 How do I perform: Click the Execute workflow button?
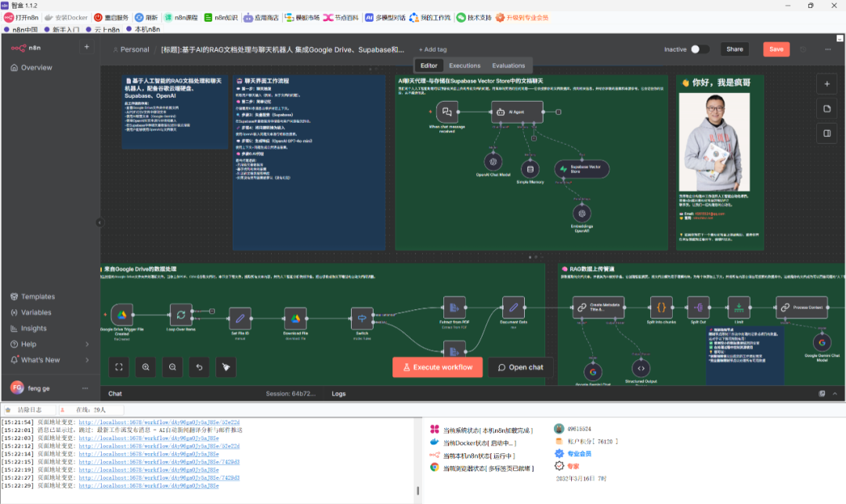click(x=438, y=367)
